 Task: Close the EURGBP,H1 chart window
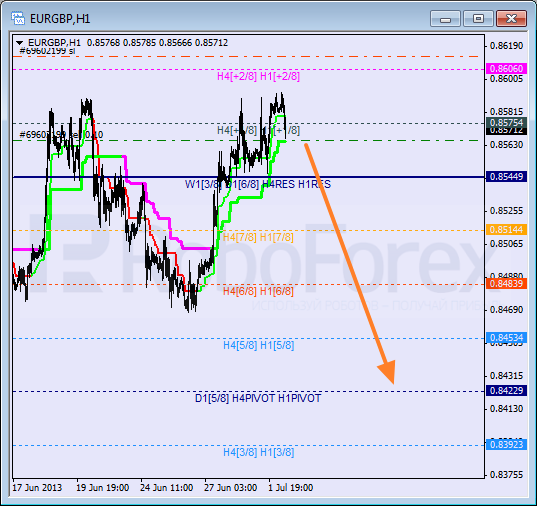pyautogui.click(x=511, y=18)
